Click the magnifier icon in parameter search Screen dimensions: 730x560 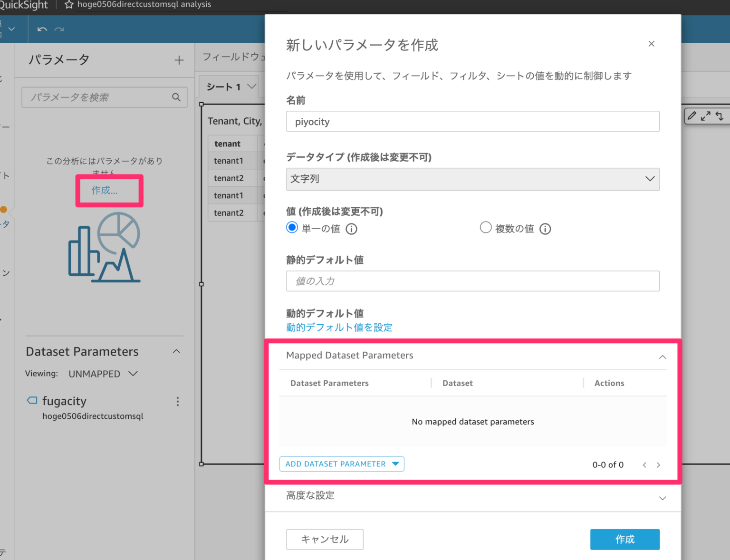tap(176, 97)
